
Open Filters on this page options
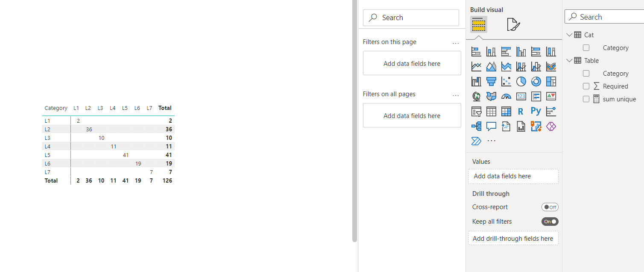point(456,43)
